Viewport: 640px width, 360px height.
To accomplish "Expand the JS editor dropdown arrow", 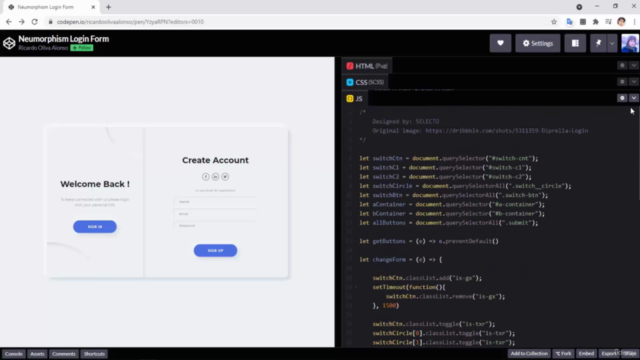I will 633,98.
